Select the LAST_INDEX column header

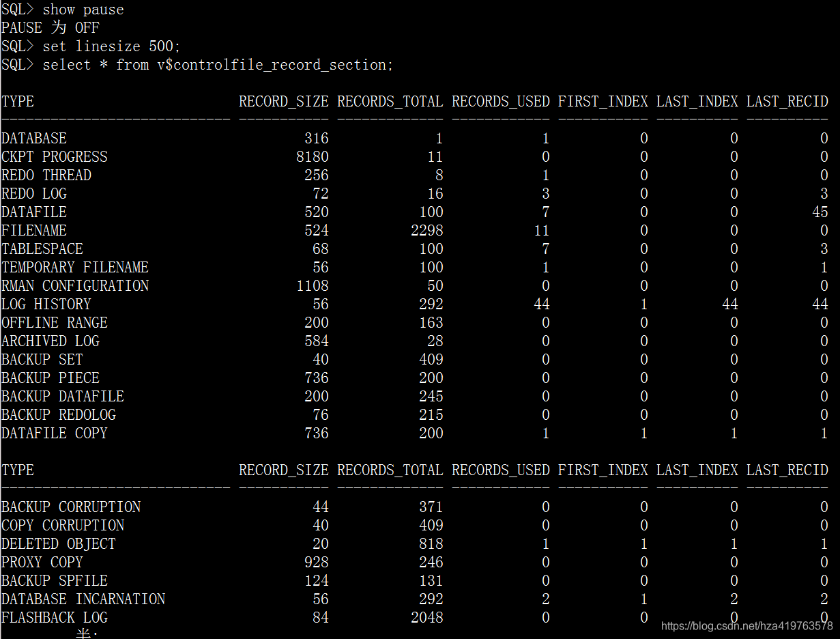(697, 101)
